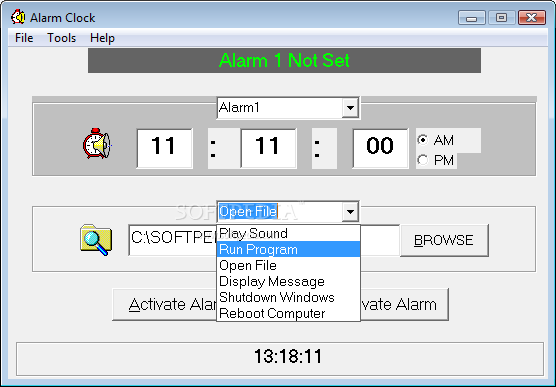
Task: Collapse the action type dropdown arrow
Action: pos(350,212)
